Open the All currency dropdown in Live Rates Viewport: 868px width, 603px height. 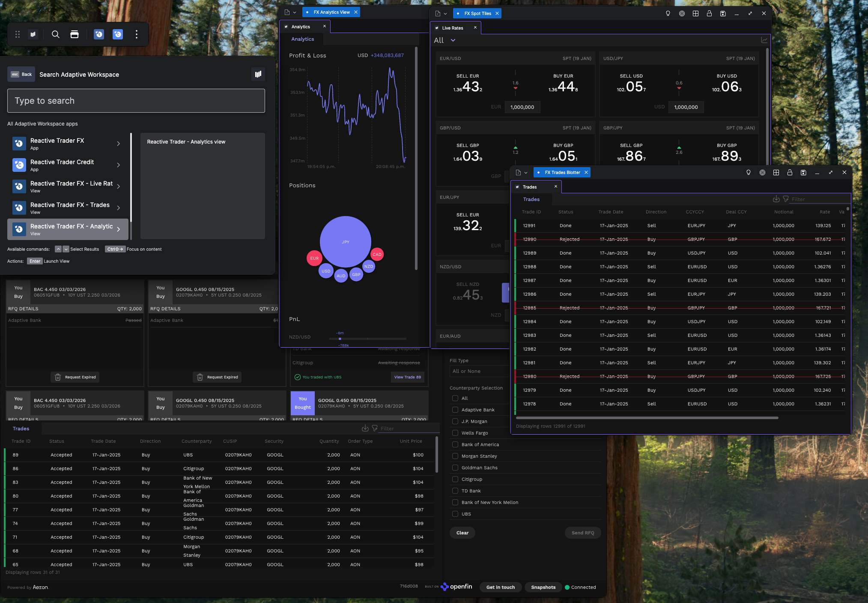444,40
